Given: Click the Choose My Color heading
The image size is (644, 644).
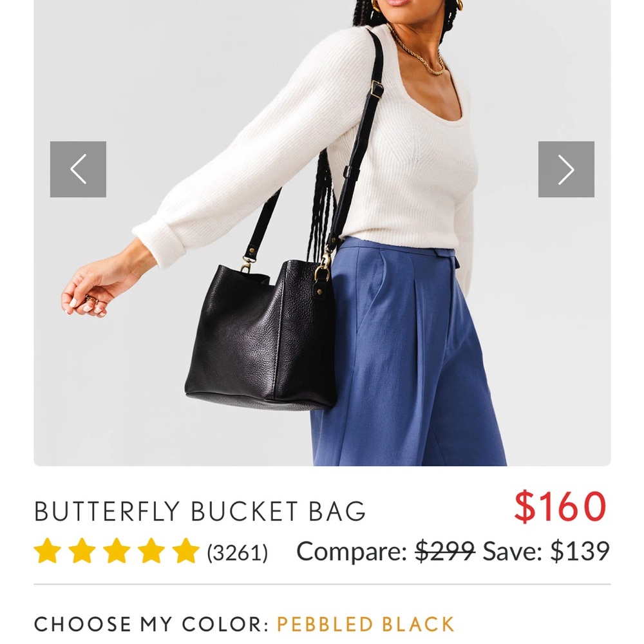Looking at the screenshot, I should coord(151,624).
